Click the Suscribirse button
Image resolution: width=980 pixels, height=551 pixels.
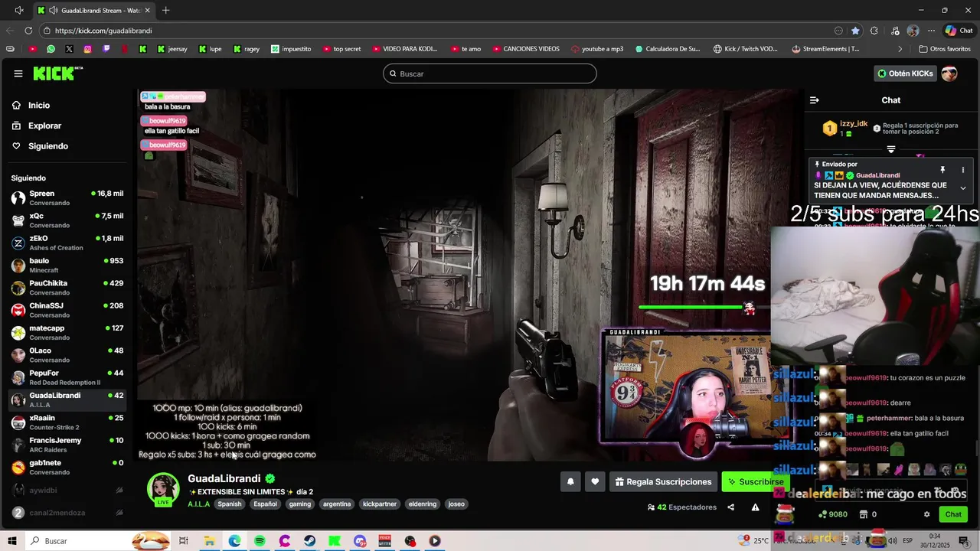[755, 482]
